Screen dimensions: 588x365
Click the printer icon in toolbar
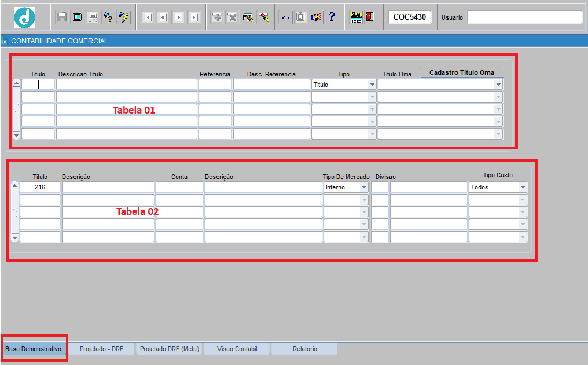[x=93, y=17]
